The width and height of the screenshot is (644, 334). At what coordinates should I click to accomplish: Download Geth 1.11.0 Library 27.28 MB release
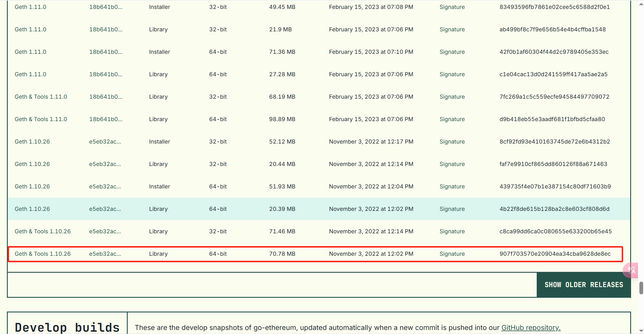(x=30, y=74)
